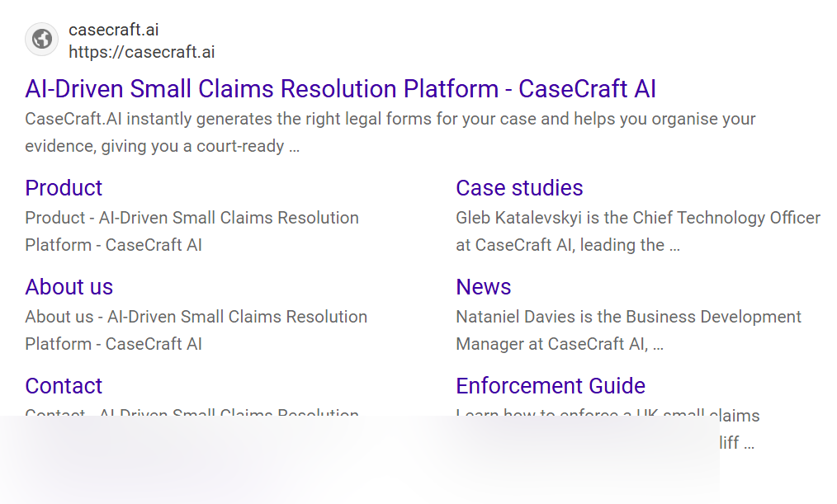Screen dimensions: 837x504
Task: Open the News sitelink
Action: [483, 287]
